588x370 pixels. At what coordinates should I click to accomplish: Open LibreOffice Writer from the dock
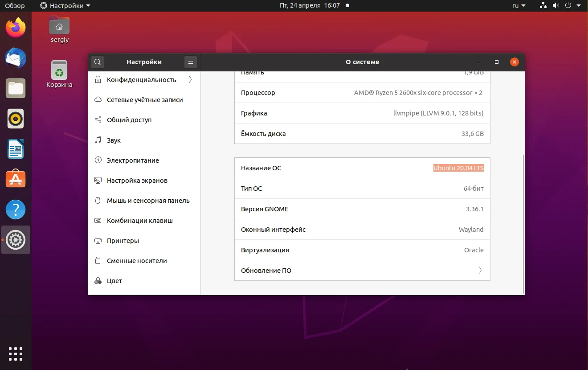click(16, 149)
